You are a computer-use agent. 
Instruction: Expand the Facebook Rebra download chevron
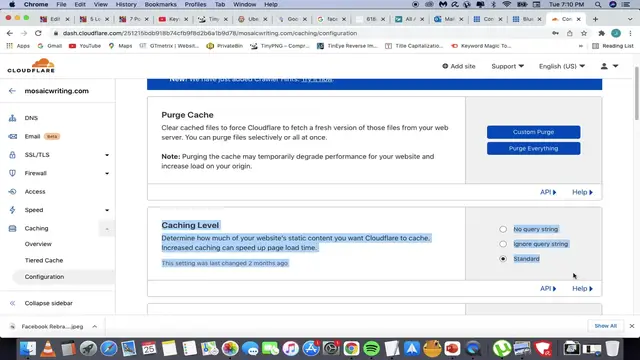(95, 327)
